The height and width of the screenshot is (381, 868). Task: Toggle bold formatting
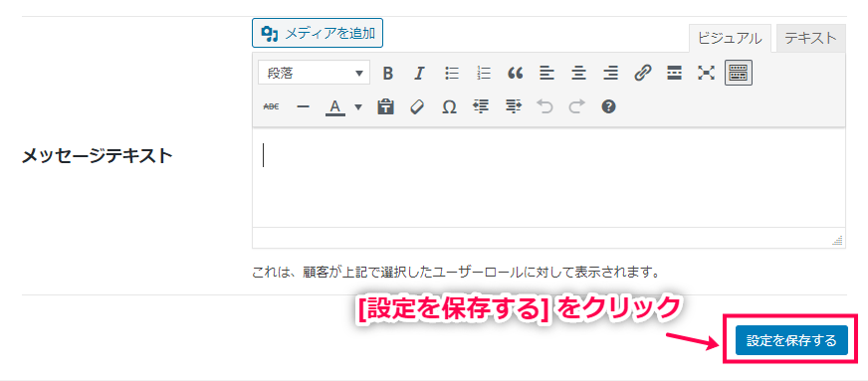(x=388, y=73)
